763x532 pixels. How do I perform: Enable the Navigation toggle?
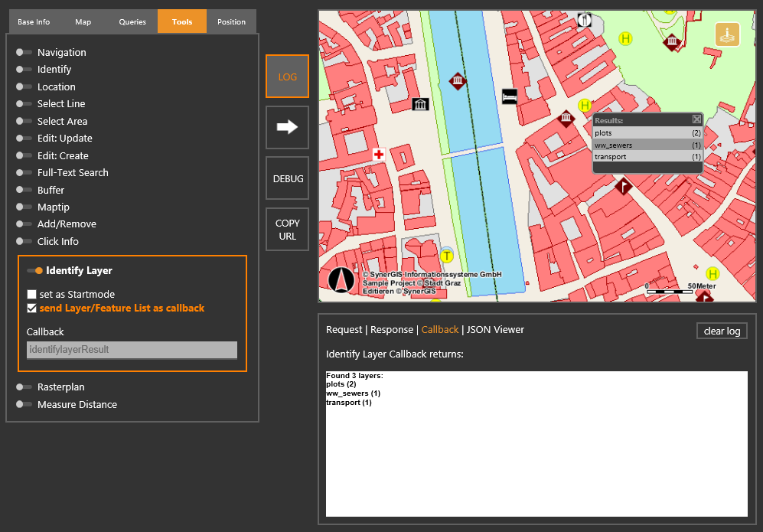point(23,52)
